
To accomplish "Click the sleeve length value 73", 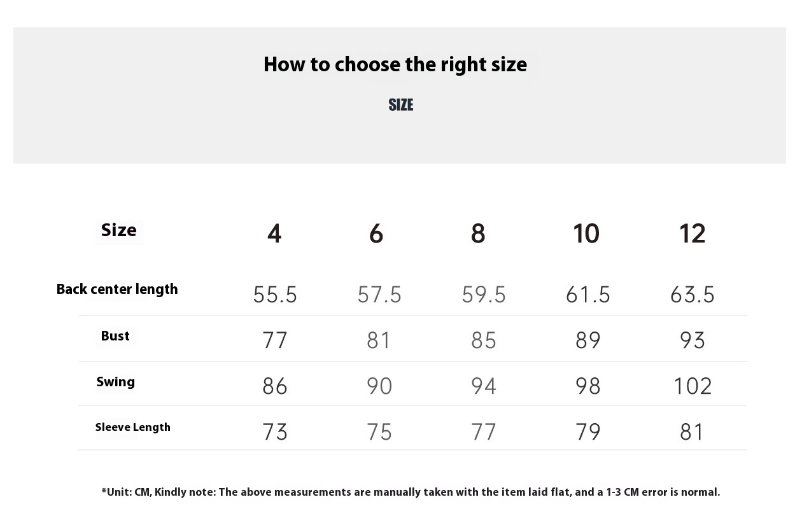I will (x=275, y=432).
